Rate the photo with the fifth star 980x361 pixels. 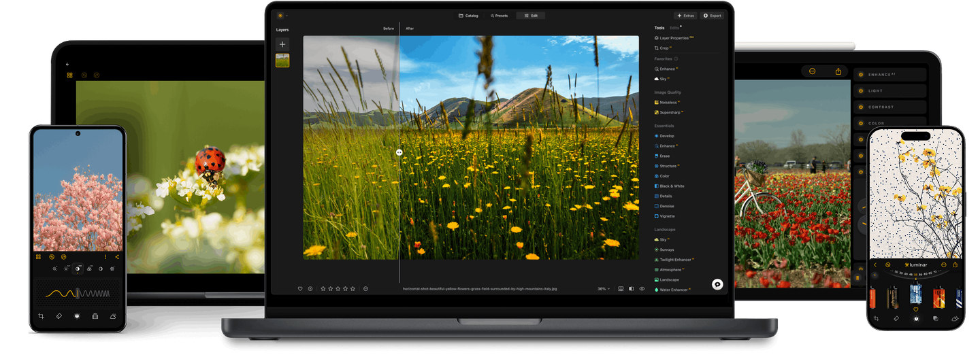point(353,288)
